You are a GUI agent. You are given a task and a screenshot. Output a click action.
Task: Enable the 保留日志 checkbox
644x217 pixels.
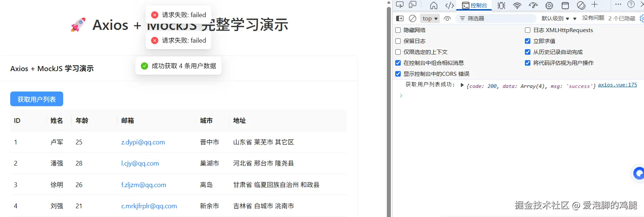(398, 41)
